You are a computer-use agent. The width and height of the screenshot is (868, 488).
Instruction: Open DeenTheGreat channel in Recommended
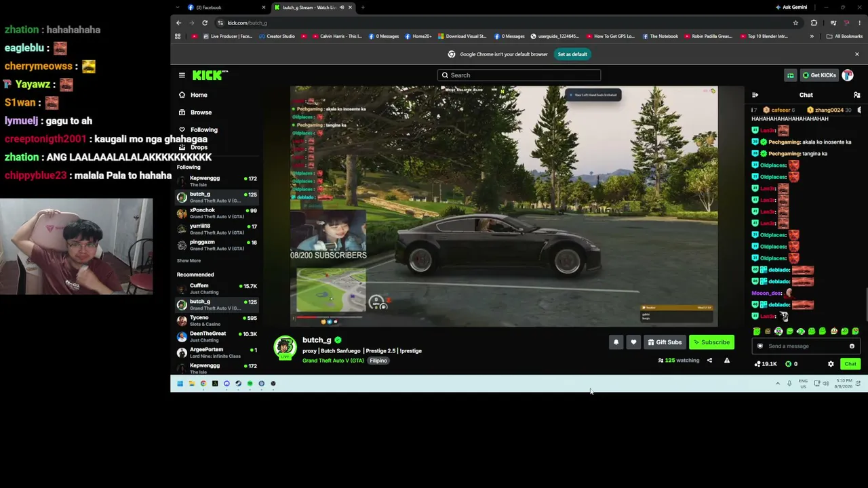pos(217,337)
